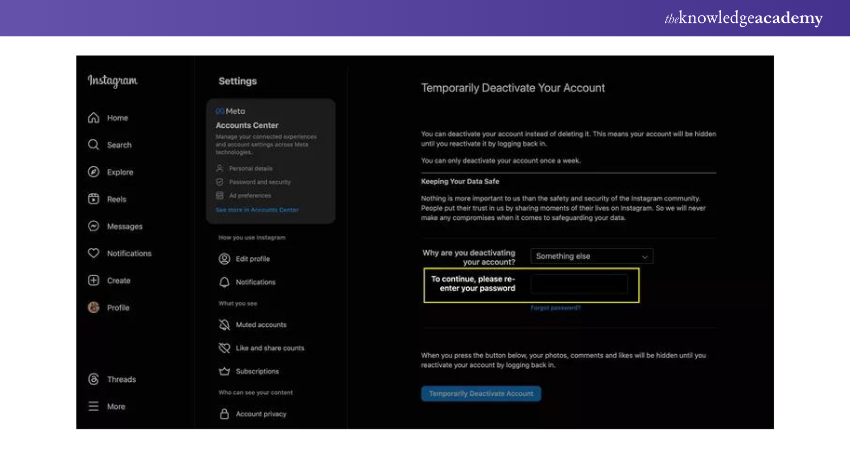
Task: Click the Forgot password link
Action: (555, 308)
